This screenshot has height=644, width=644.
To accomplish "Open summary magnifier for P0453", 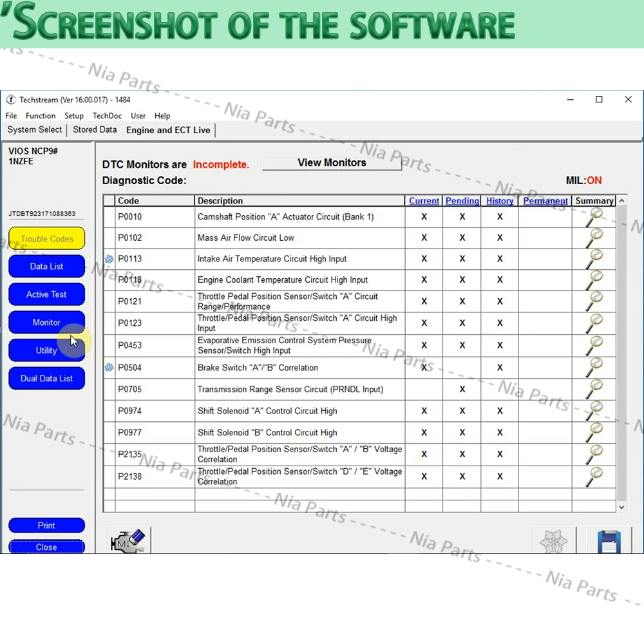I will pos(594,345).
